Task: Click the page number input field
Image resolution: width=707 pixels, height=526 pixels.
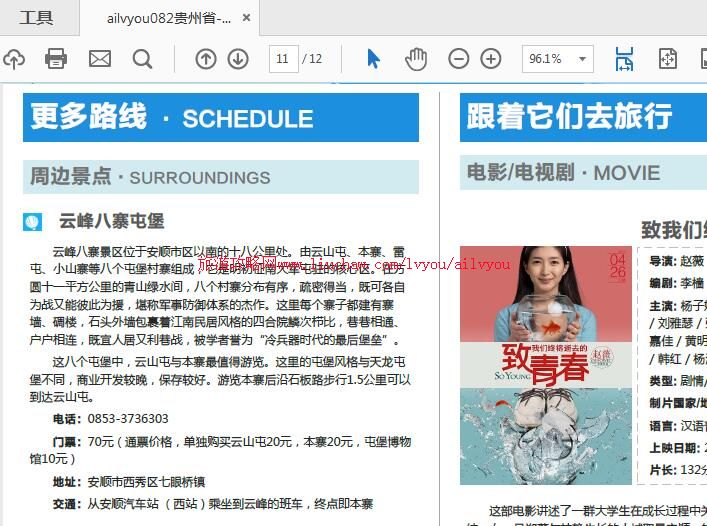Action: click(x=283, y=59)
